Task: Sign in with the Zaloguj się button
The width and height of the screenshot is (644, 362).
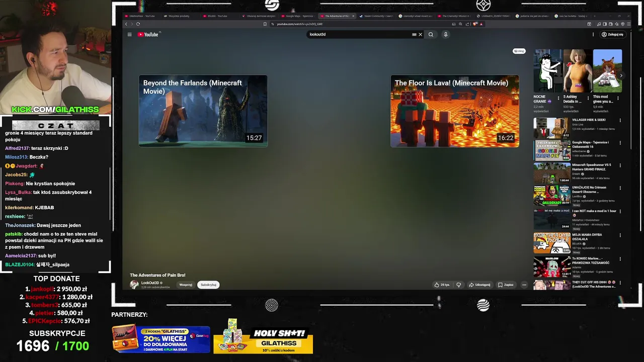Action: (612, 35)
